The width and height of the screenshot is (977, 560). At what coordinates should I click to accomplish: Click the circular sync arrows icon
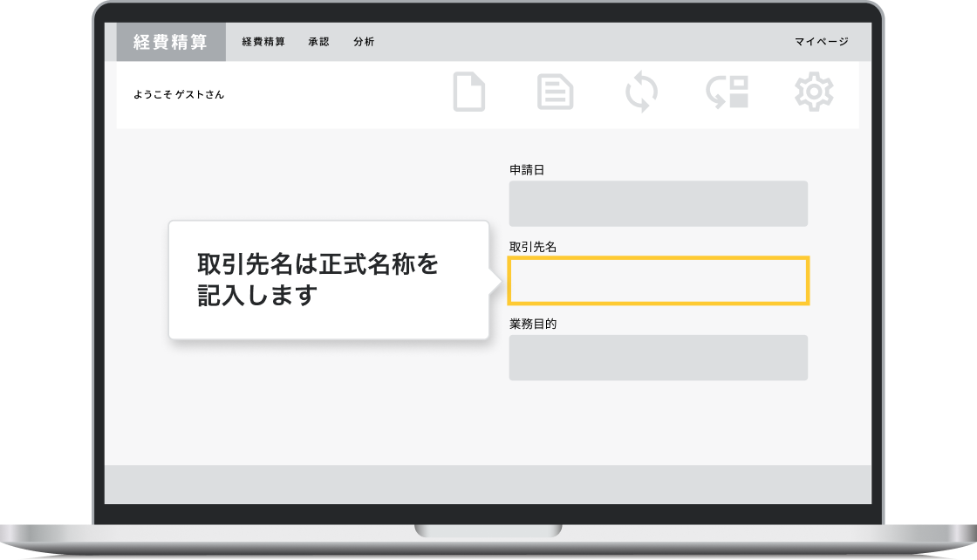[x=642, y=92]
